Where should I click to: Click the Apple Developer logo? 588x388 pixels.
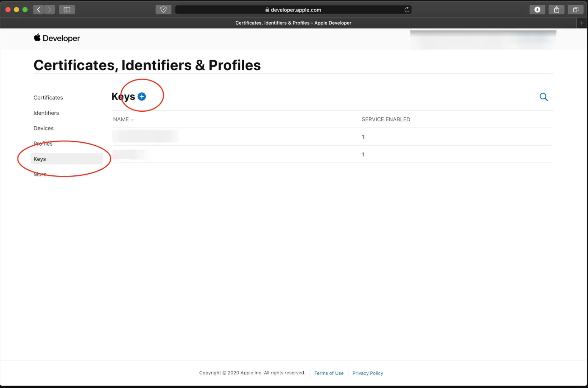(57, 38)
